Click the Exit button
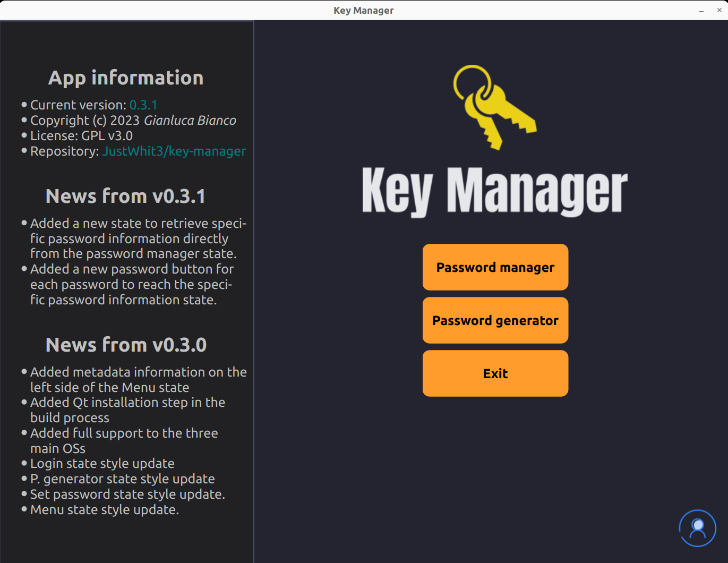 495,373
